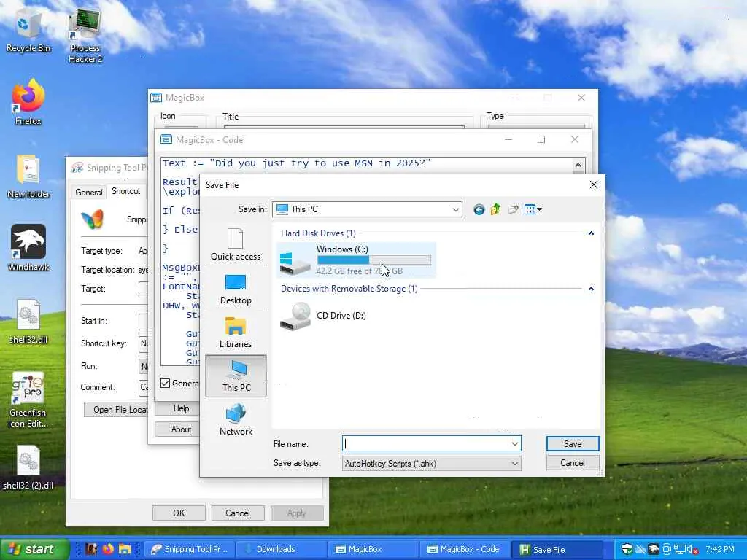
Task: Click the Windhawk eagle tray icon
Action: pos(654,549)
